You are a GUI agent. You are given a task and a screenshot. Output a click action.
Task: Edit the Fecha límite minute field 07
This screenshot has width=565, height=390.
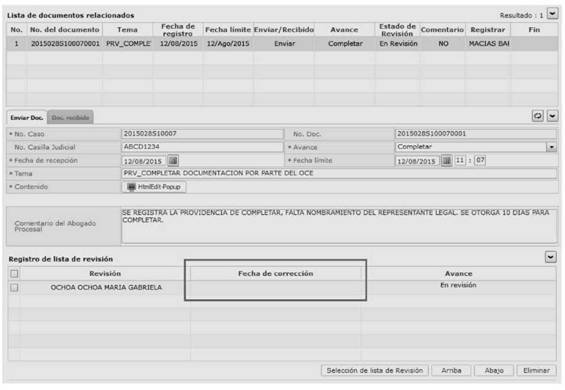tap(480, 160)
